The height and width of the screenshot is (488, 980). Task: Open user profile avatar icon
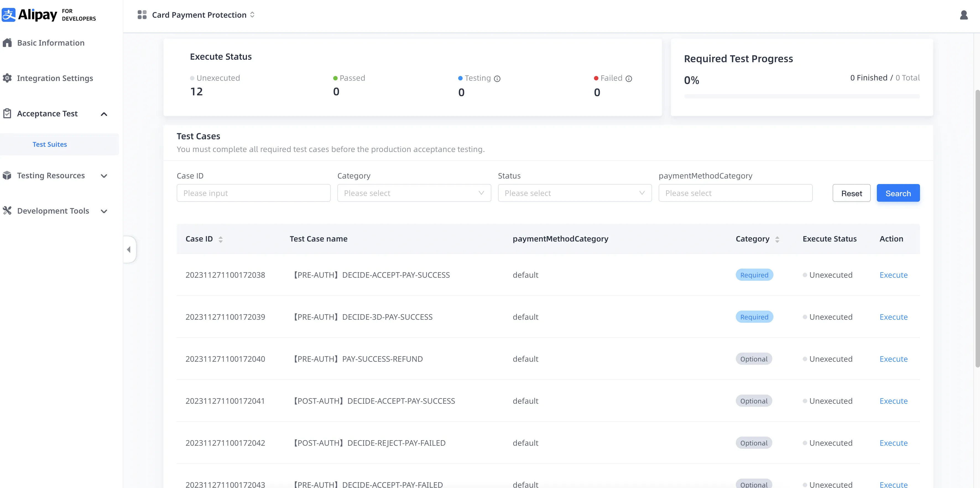pyautogui.click(x=964, y=15)
